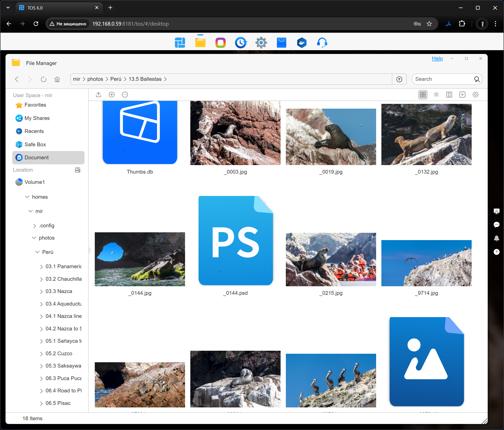Select Favorites in the sidebar
This screenshot has height=430, width=504.
(x=35, y=105)
